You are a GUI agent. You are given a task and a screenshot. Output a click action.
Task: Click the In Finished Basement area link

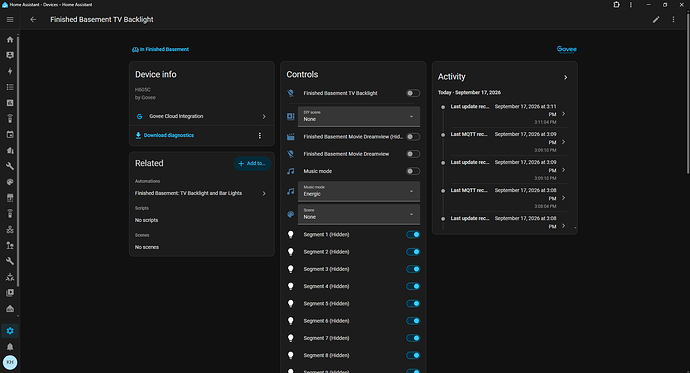[x=161, y=49]
